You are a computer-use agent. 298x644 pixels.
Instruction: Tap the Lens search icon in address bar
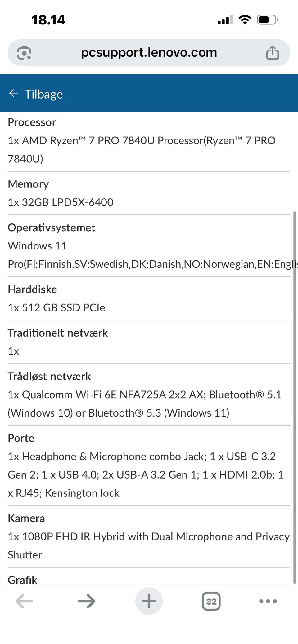(x=24, y=52)
